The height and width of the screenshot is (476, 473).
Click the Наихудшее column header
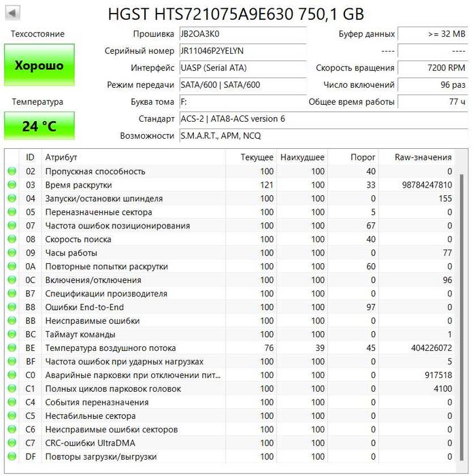click(x=302, y=157)
